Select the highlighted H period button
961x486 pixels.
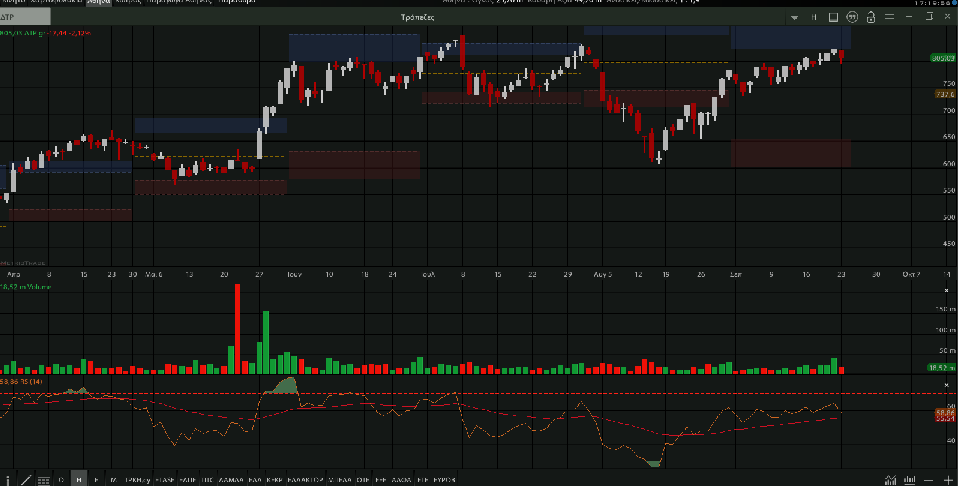78,480
